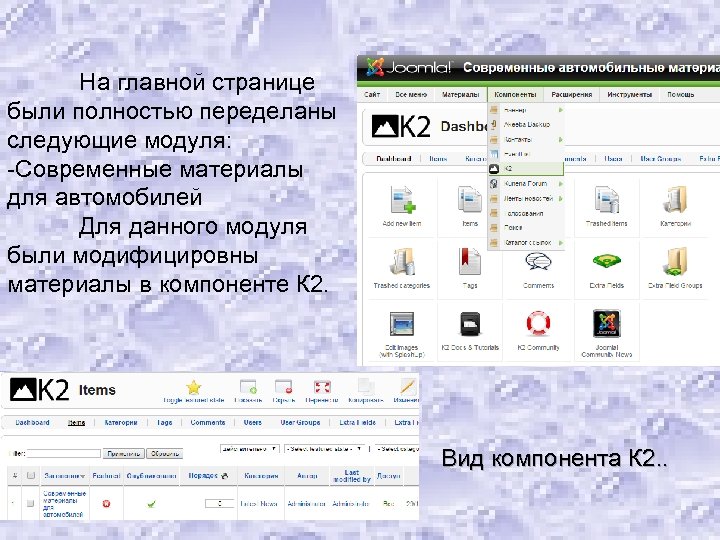Click the Filter text input field
720x540 pixels.
click(63, 454)
